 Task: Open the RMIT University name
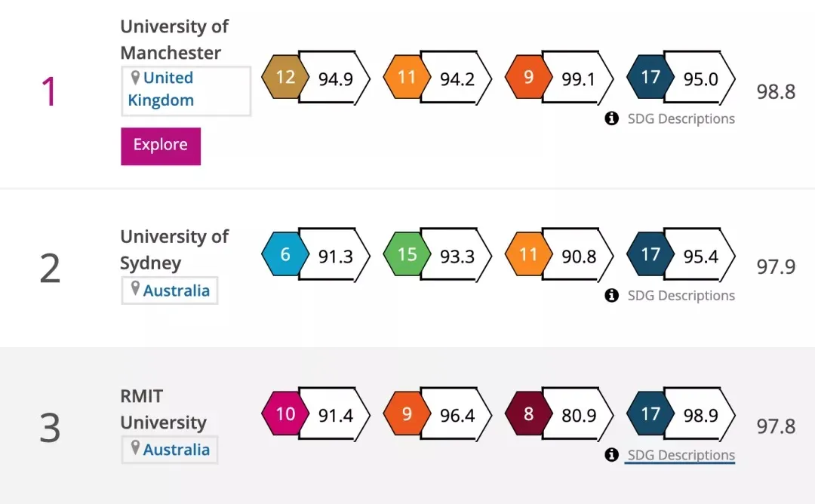pos(163,409)
